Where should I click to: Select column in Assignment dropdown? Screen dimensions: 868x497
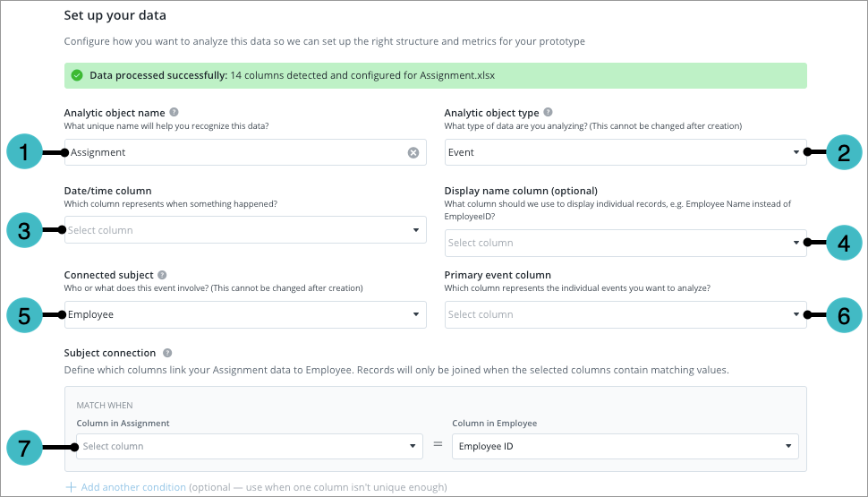[x=249, y=446]
